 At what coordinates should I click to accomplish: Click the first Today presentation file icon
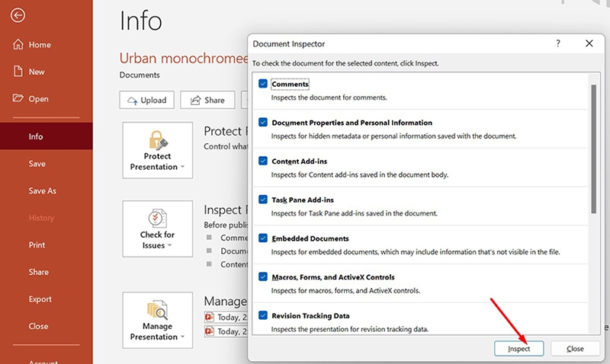(x=209, y=317)
